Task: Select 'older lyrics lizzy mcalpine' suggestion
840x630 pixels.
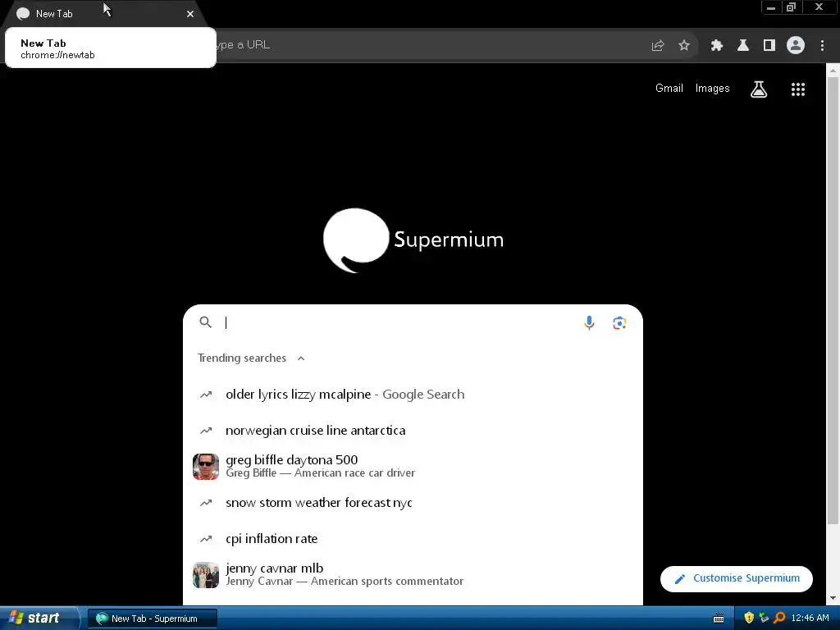Action: (413, 395)
